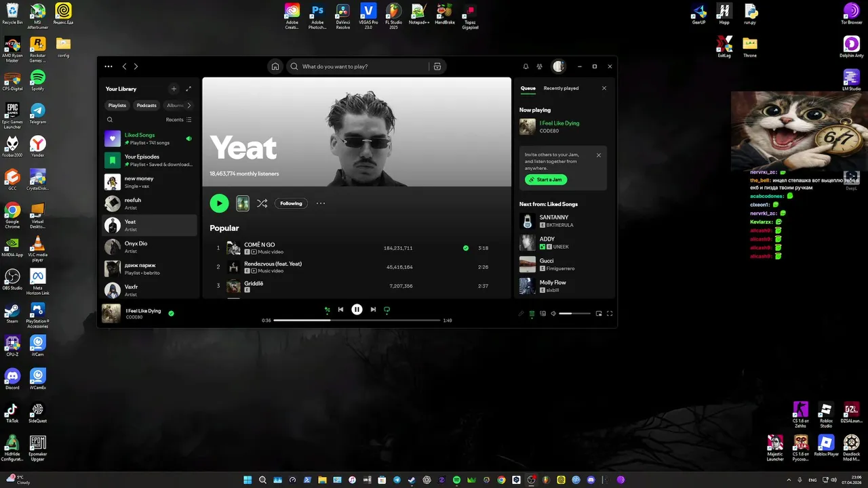Seek within the song progress bar
868x488 pixels.
pos(357,320)
